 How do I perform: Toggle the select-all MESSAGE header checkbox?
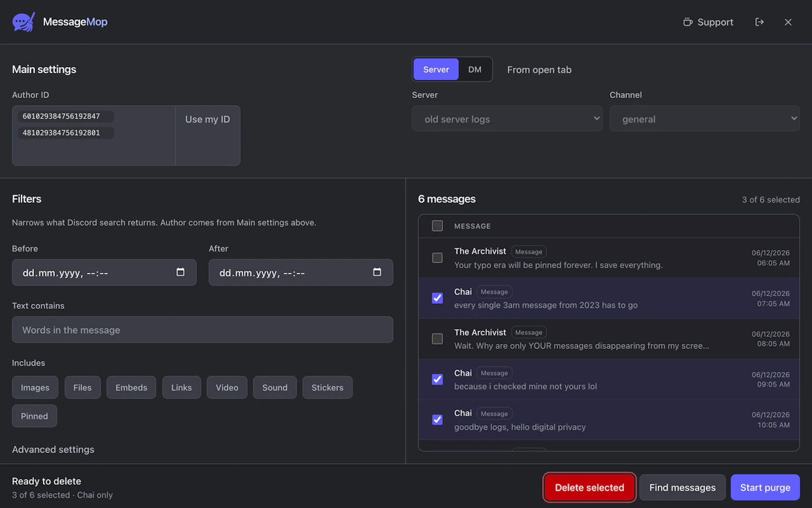[x=437, y=226]
